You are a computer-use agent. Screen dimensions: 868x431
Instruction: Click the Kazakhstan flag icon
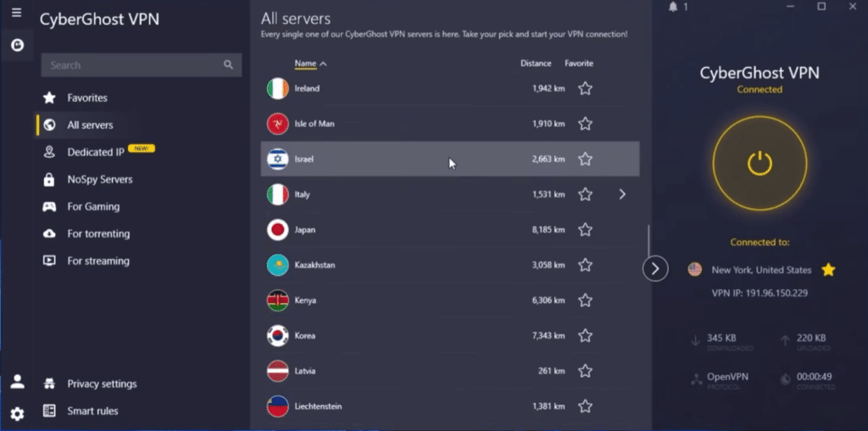click(x=277, y=266)
